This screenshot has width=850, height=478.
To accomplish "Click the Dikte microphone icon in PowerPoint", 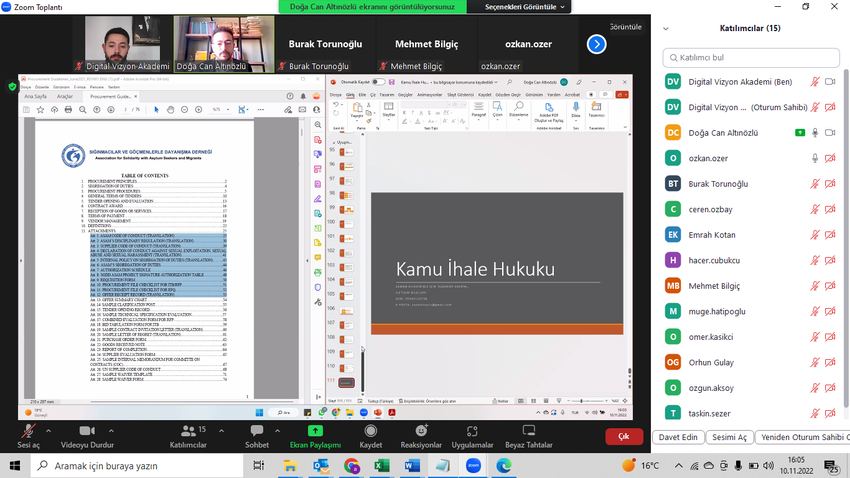I will coord(576,107).
